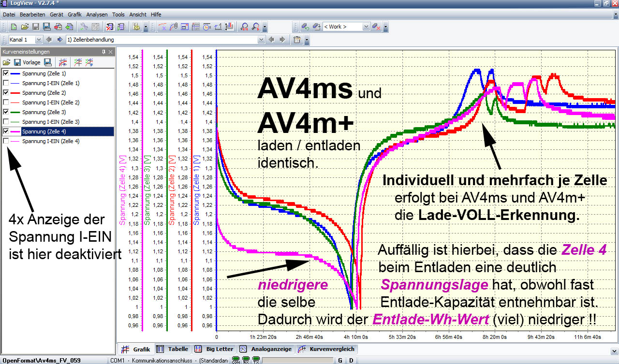This screenshot has height=364, width=619.
Task: Click the blue window frame graph icon
Action: click(185, 27)
